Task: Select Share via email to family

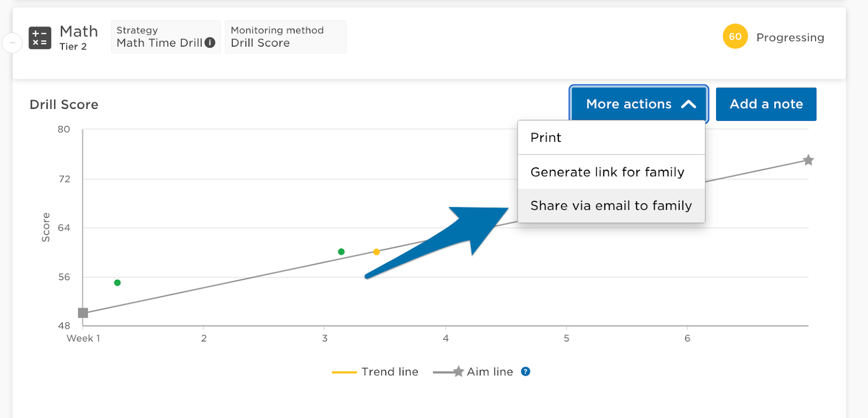Action: [611, 206]
